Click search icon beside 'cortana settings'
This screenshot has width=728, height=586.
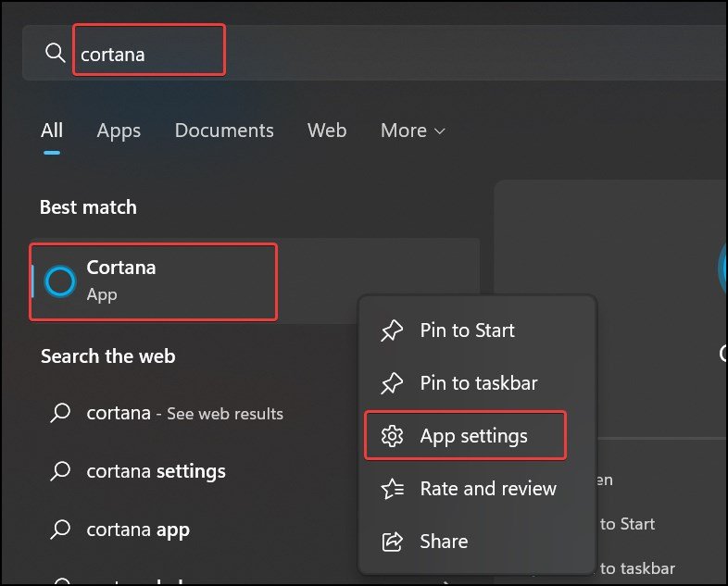click(x=60, y=471)
